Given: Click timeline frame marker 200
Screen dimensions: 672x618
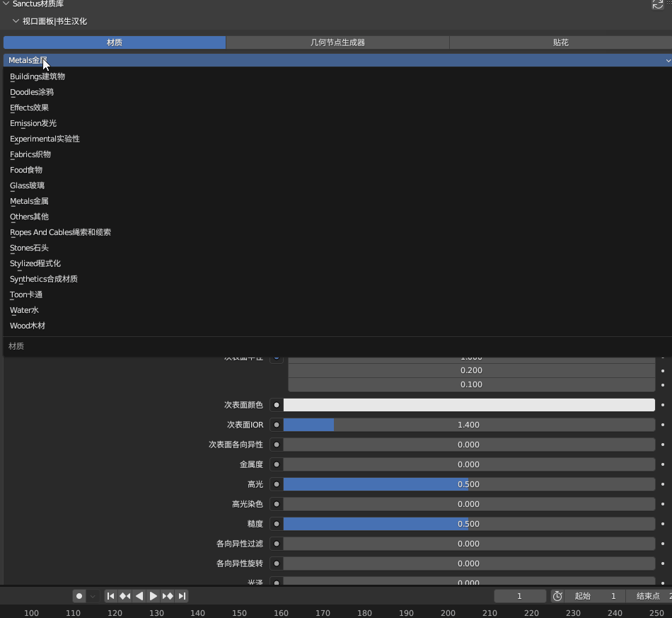Looking at the screenshot, I should (x=448, y=613).
